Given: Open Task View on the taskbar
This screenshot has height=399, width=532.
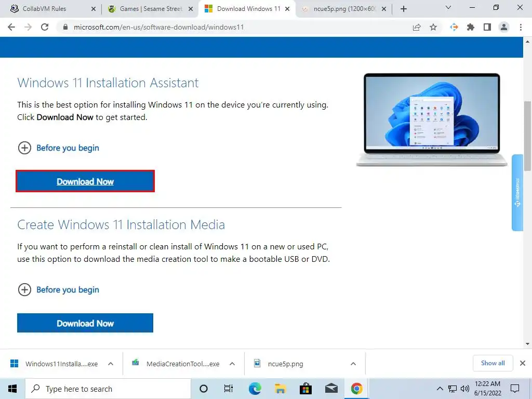Looking at the screenshot, I should pos(229,389).
